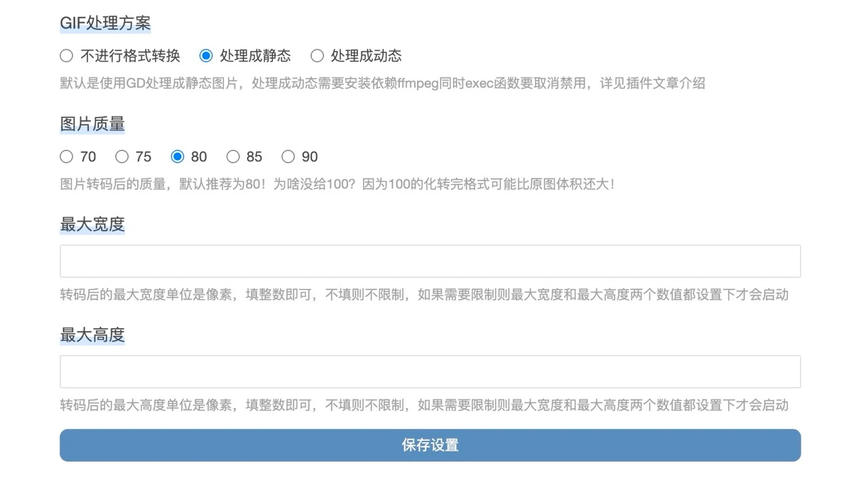Click the '最大宽度' field label
The width and height of the screenshot is (868, 478).
[x=92, y=224]
